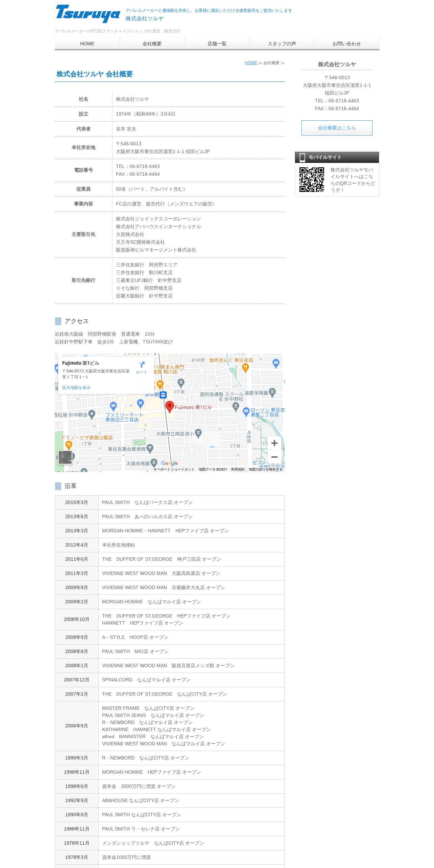Open the HOME navigation tab
Viewport: 434px width, 868px height.
87,44
